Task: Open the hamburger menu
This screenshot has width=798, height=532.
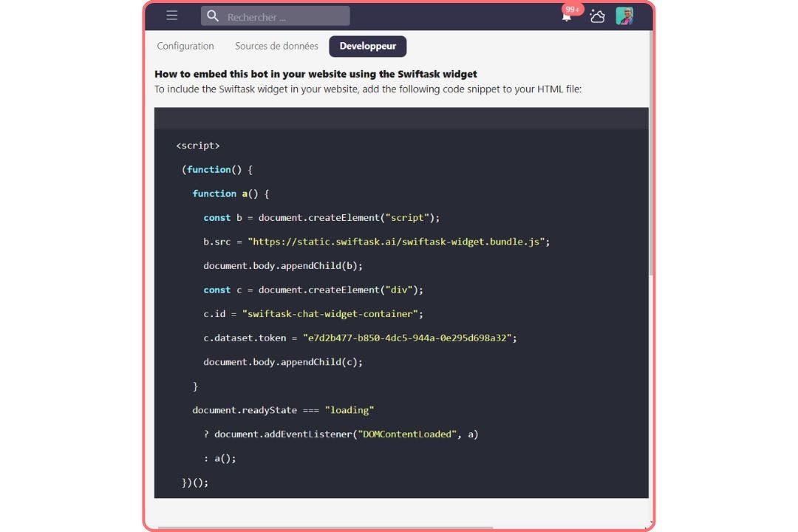Action: pos(172,16)
